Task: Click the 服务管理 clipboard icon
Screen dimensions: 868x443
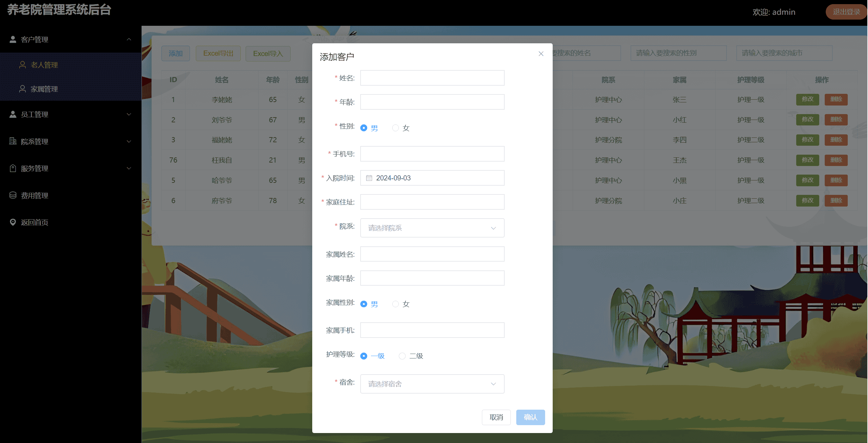Action: pyautogui.click(x=13, y=168)
